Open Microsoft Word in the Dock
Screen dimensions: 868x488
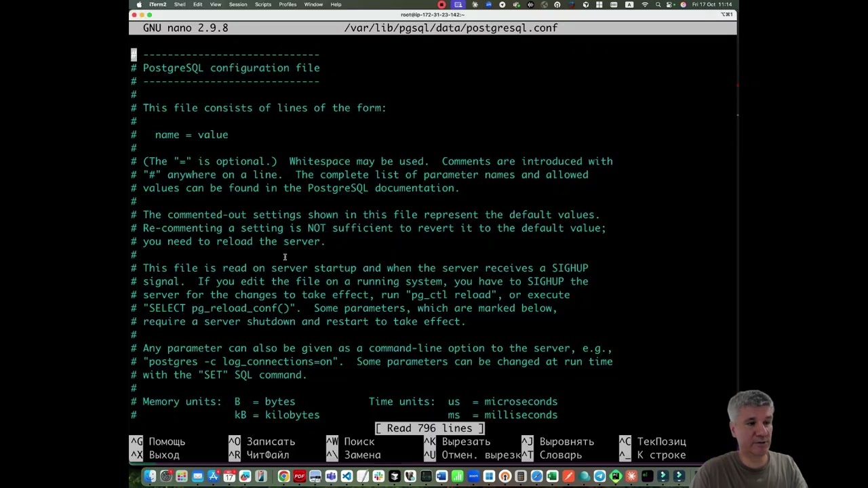point(442,476)
